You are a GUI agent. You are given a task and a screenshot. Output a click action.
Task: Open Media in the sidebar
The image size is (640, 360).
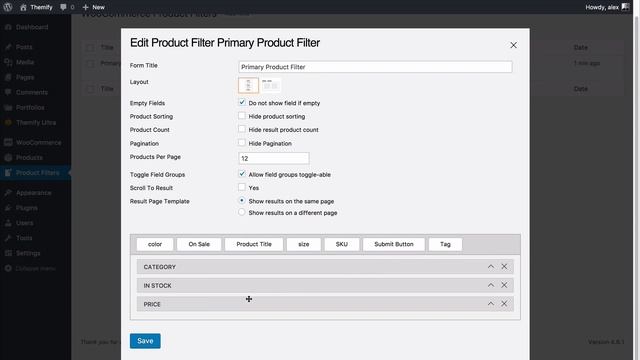coord(25,62)
